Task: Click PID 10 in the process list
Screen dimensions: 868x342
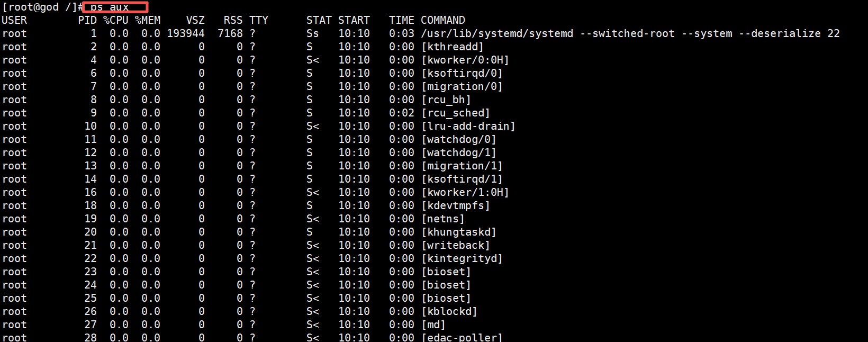Action: [91, 126]
